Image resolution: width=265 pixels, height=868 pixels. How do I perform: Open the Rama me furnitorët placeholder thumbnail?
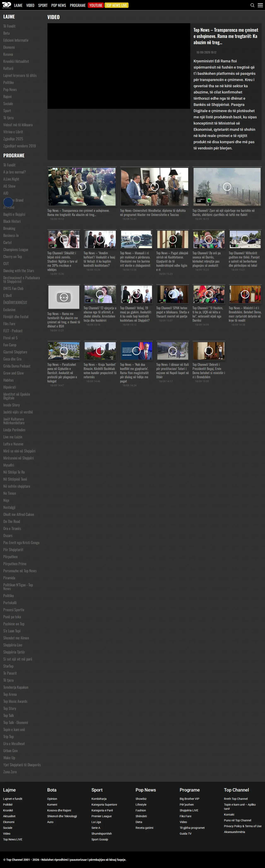pos(64,297)
